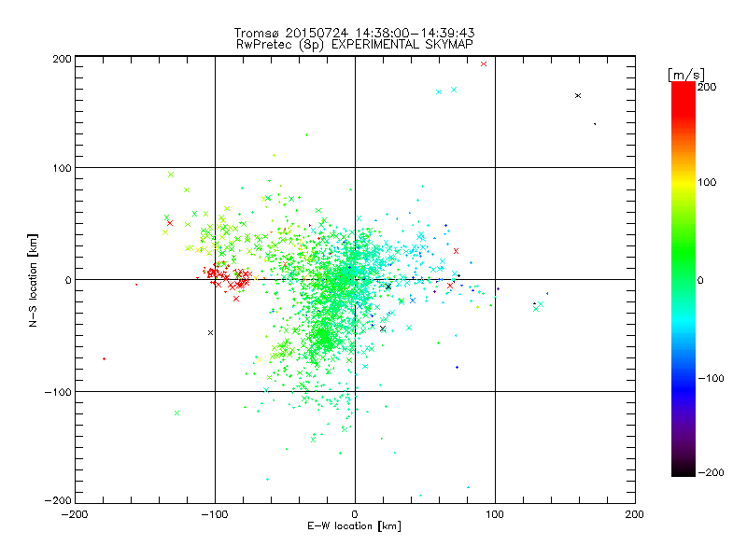The image size is (747, 560).
Task: Click the black X marker in the top-right quadrant
Action: coord(578,96)
